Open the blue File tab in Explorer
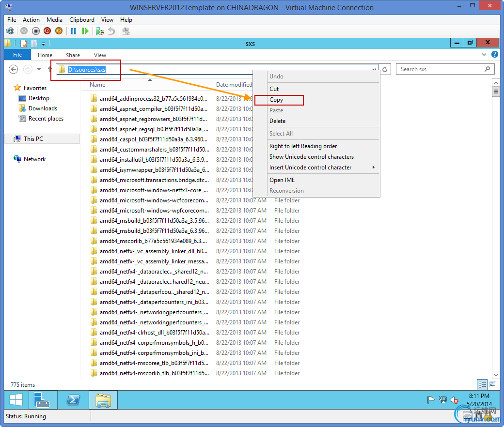This screenshot has height=427, width=504. (x=17, y=55)
